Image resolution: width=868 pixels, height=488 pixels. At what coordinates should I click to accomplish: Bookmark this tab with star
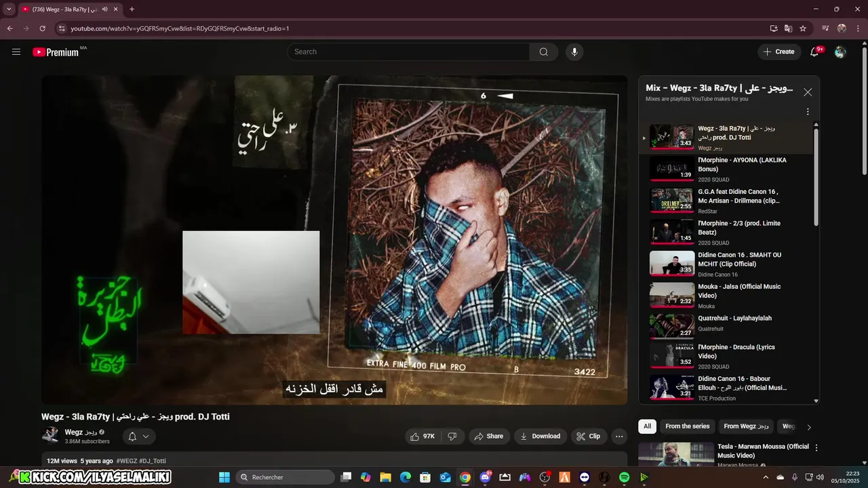[x=803, y=28]
